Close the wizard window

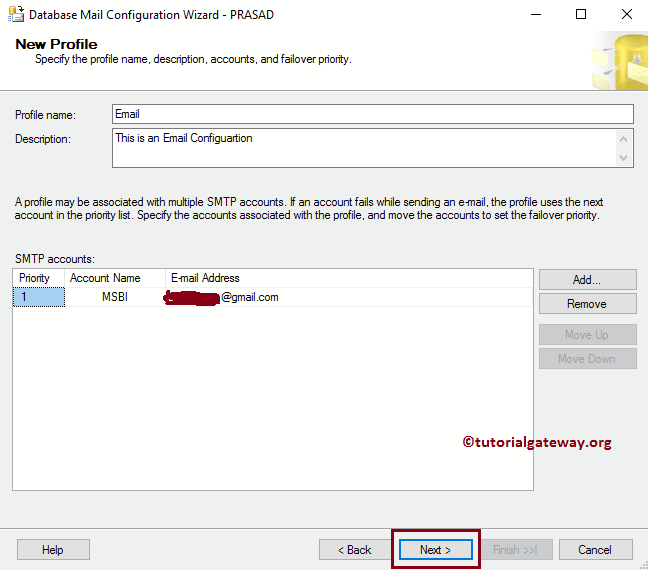pos(627,14)
